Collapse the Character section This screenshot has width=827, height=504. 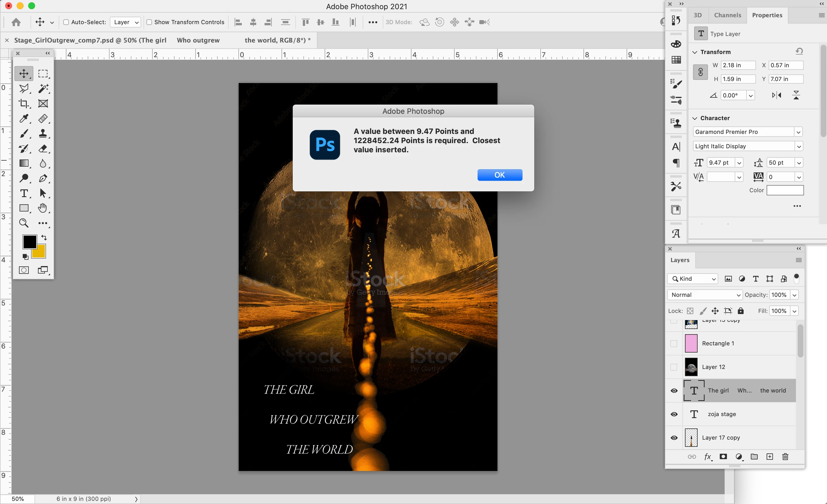click(695, 118)
